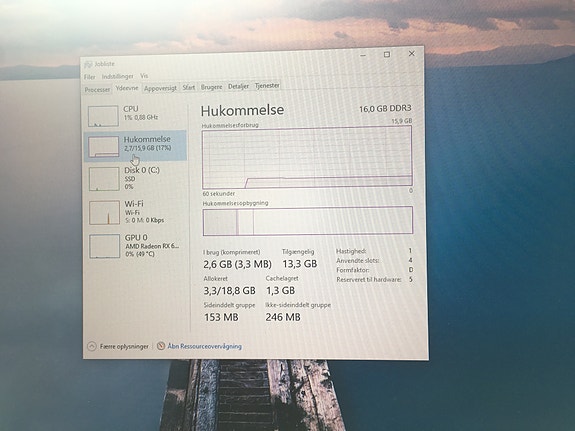Click the Ressourceovervågning icon at bottom
The height and width of the screenshot is (431, 575).
coord(161,346)
